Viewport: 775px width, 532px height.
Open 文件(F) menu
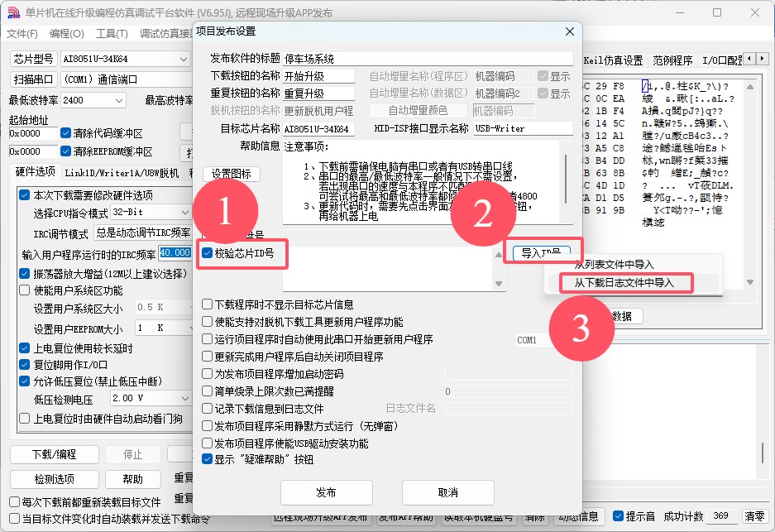(22, 34)
